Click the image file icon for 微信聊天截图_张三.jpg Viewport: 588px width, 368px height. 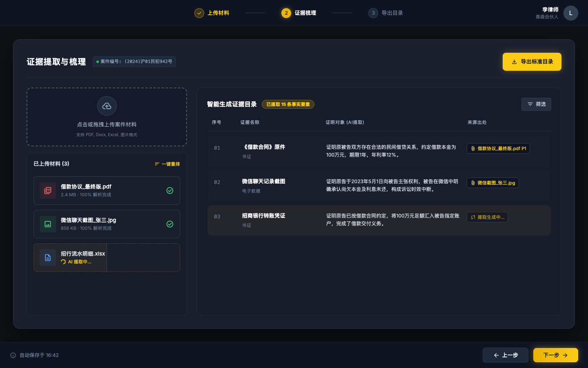point(48,224)
